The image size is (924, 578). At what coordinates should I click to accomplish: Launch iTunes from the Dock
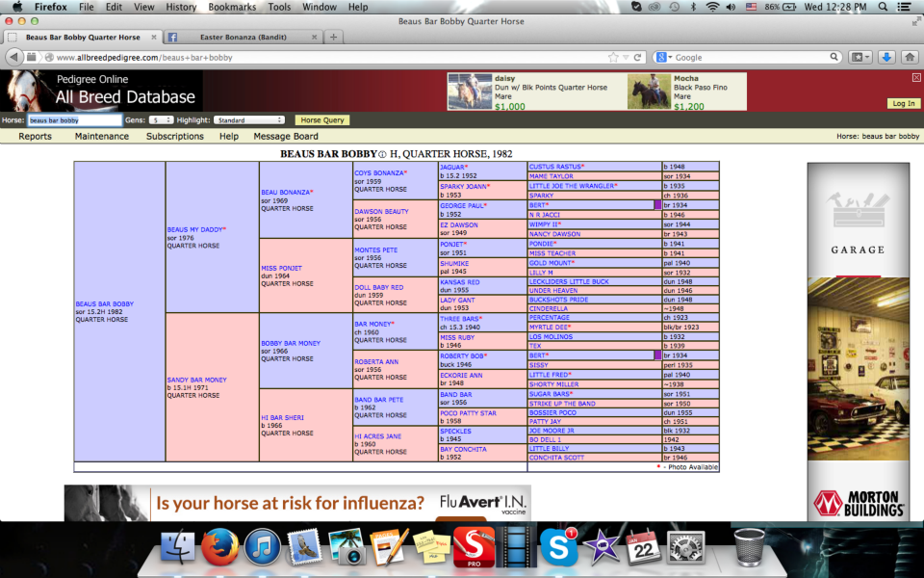pyautogui.click(x=262, y=547)
